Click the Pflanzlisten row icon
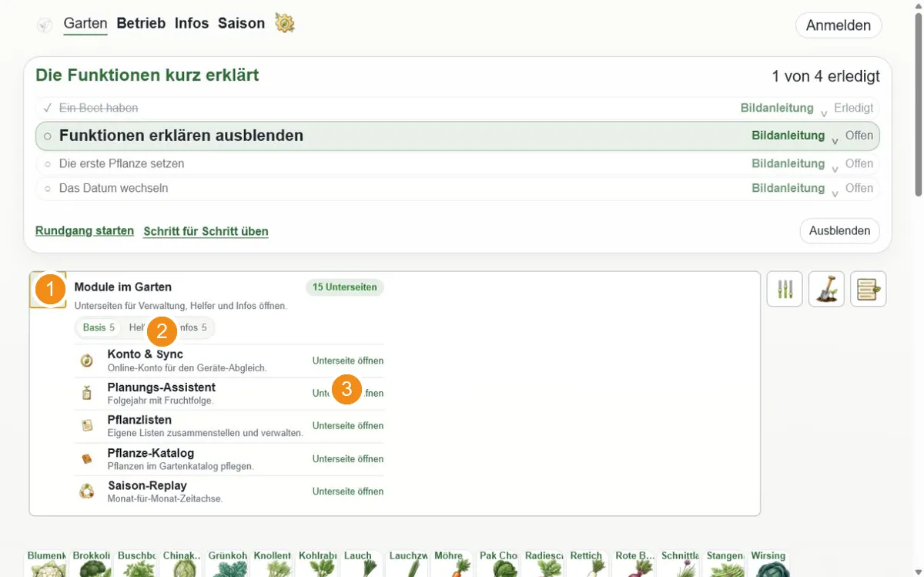 coord(87,426)
